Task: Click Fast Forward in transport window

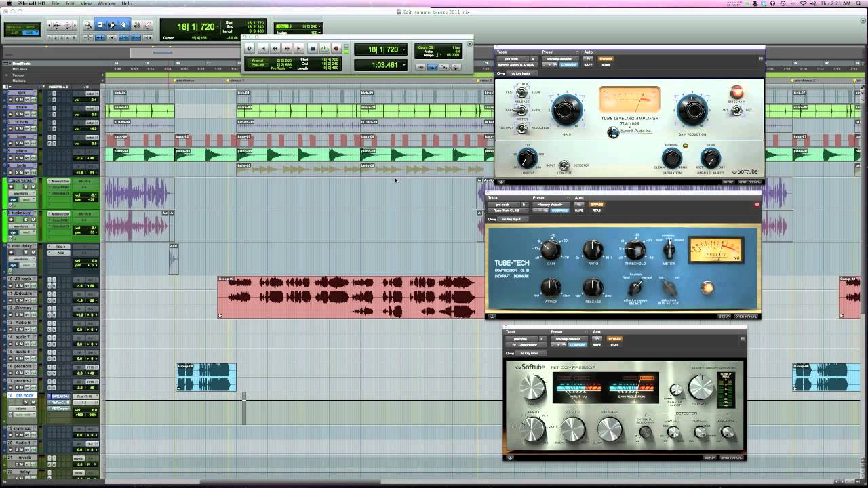Action: click(x=287, y=49)
